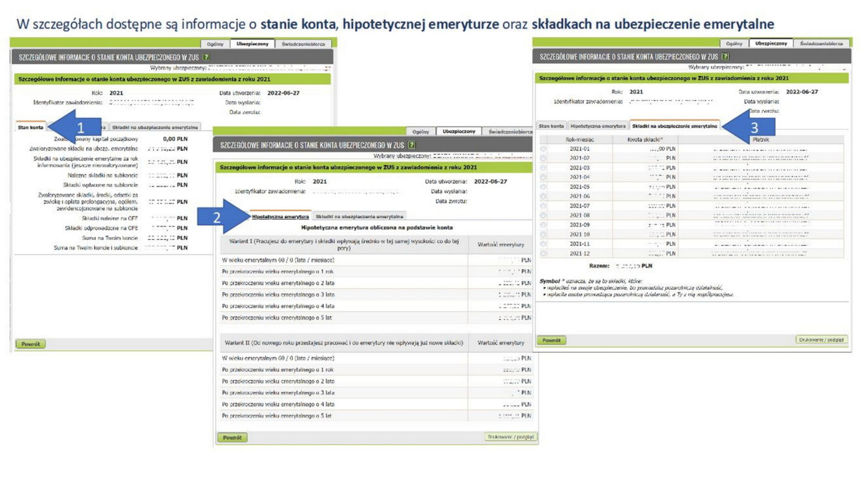Screen dimensions: 868x495
Task: Pick the radio button for 2021-09
Action: [543, 225]
